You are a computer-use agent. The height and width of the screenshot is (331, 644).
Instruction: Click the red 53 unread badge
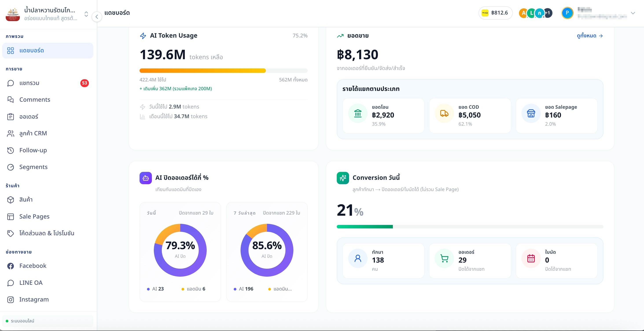click(x=85, y=83)
